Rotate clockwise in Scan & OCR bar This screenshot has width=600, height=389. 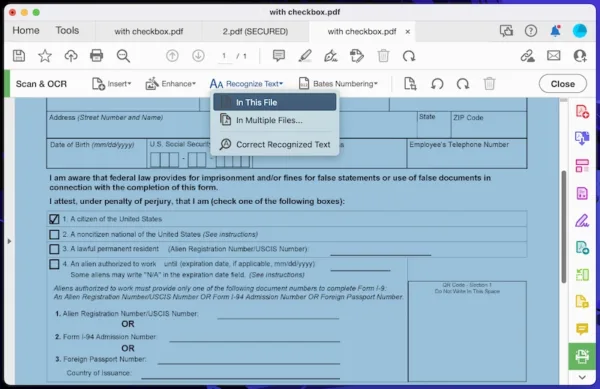463,84
